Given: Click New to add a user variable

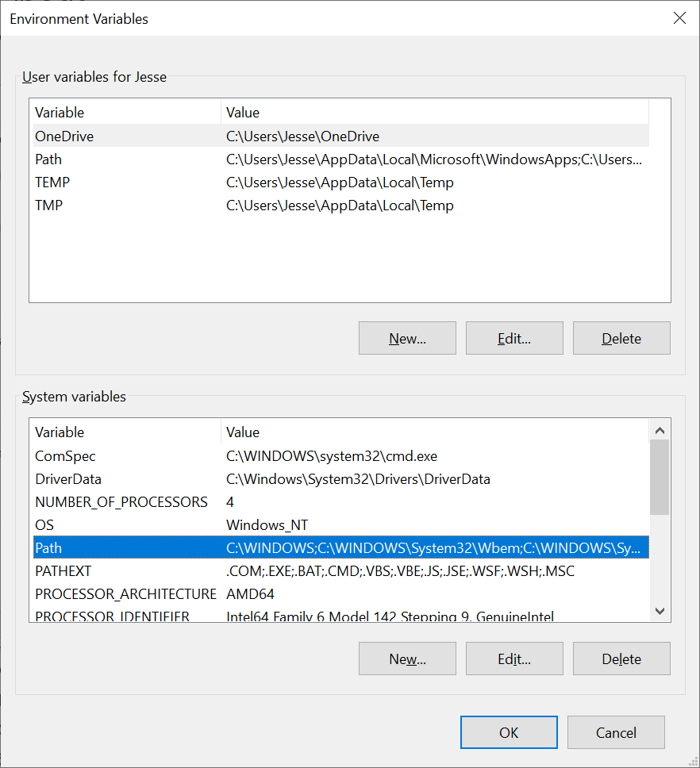Looking at the screenshot, I should (407, 338).
